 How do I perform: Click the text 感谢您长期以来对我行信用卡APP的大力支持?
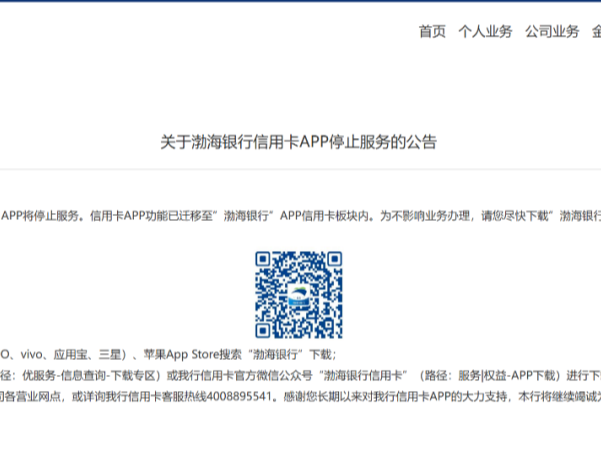click(x=396, y=396)
